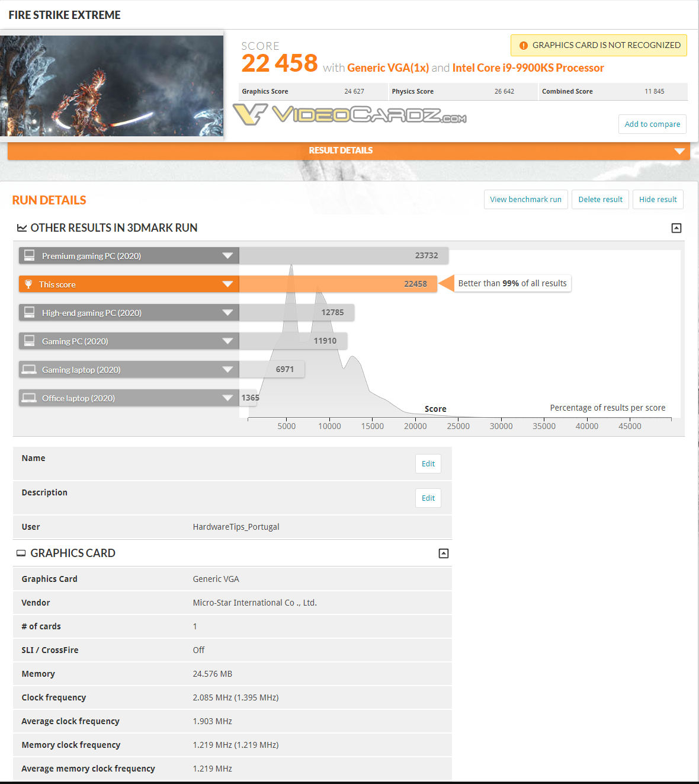699x784 pixels.
Task: Open the High-end gaming PC (2020) dropdown arrow
Action: (x=227, y=312)
